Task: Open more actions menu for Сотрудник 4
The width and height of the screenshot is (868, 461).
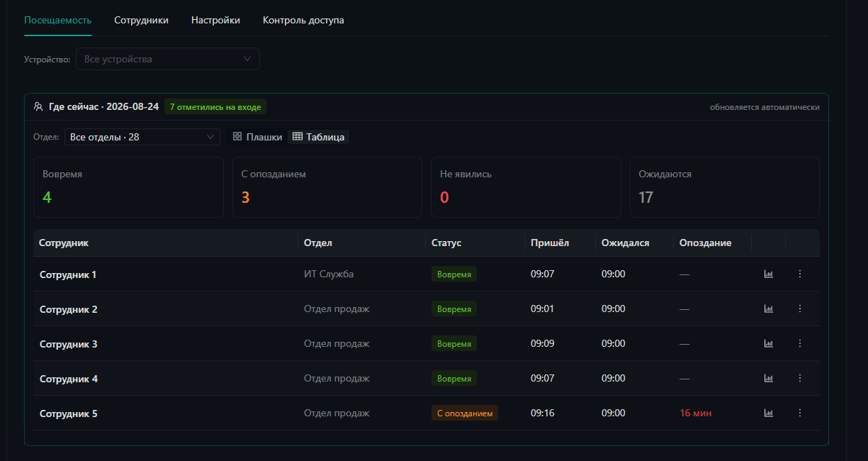Action: 800,378
